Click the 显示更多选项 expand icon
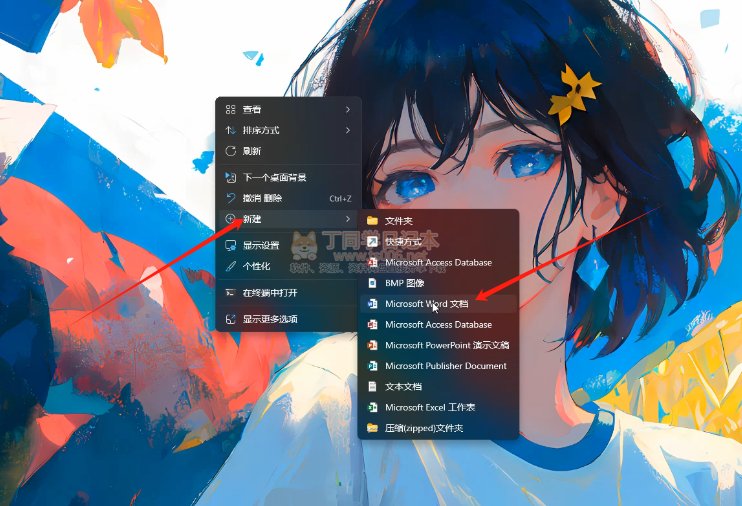Image resolution: width=742 pixels, height=506 pixels. coord(230,319)
